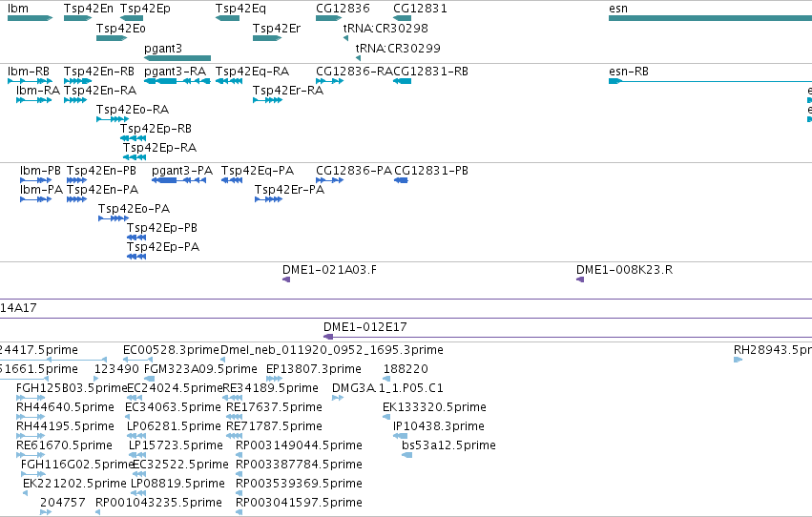Image resolution: width=812 pixels, height=517 pixels.
Task: Click the RP003041597.5prime EST label
Action: coord(299,503)
